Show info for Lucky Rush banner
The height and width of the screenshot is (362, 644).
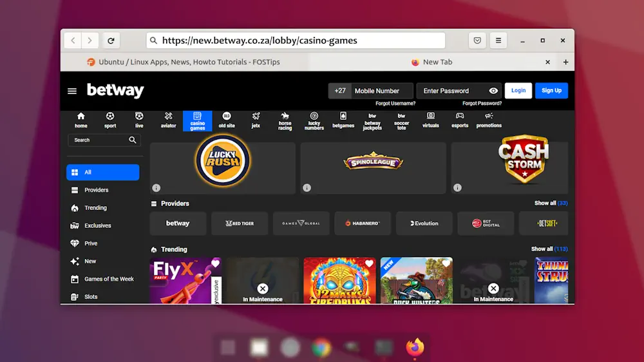[156, 188]
